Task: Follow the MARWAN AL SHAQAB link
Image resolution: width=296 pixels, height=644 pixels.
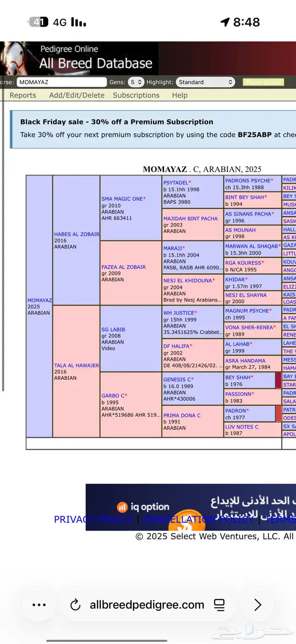Action: 252,246
